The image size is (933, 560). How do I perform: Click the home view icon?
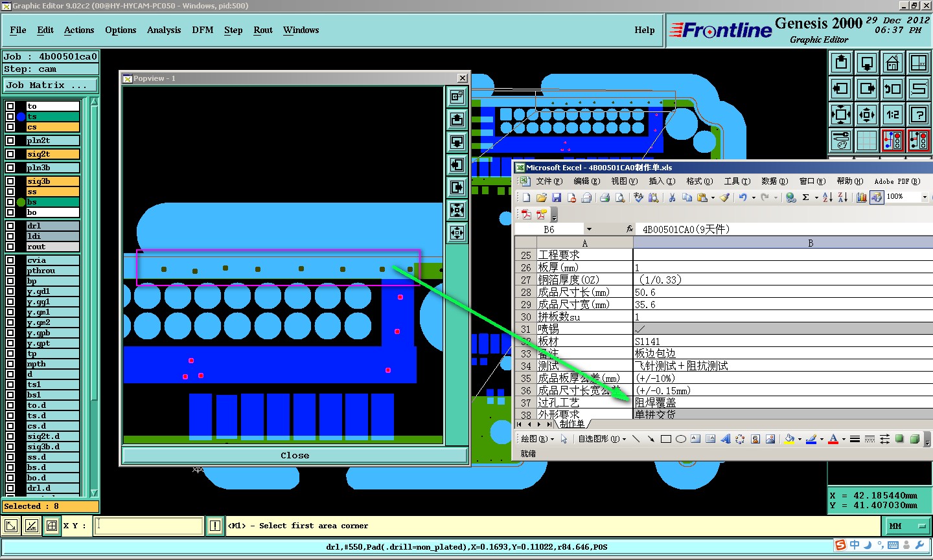click(893, 63)
